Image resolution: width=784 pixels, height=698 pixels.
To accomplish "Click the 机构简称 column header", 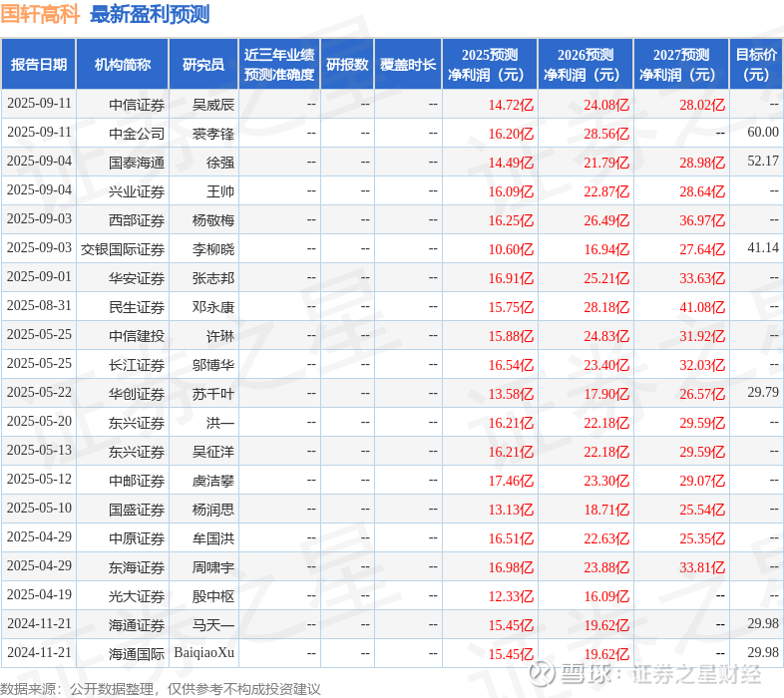I will click(123, 65).
